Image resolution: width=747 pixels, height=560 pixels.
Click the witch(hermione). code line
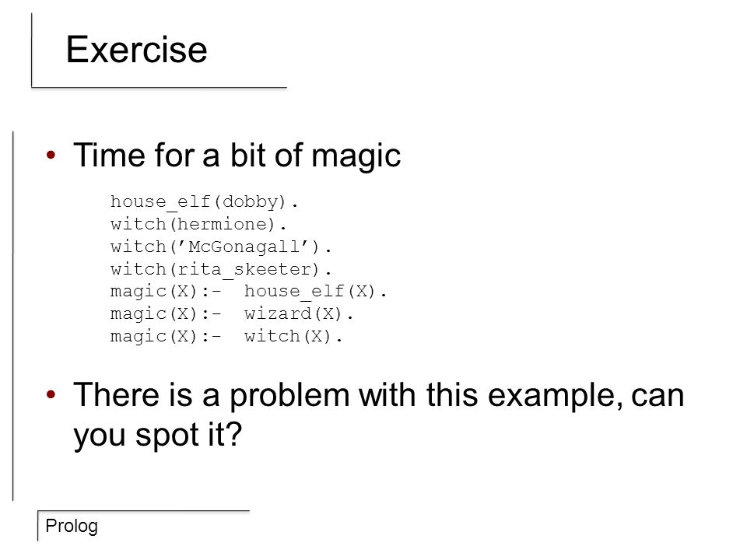[198, 224]
